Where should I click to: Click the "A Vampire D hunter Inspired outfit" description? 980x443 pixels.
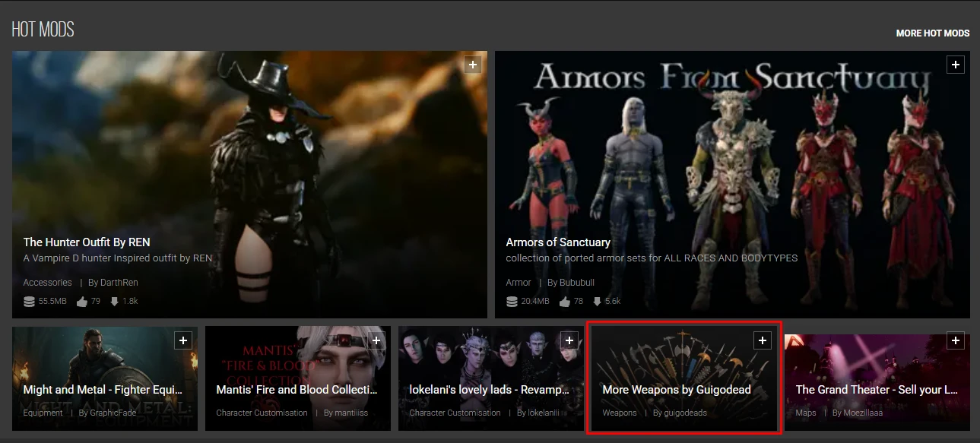(118, 258)
